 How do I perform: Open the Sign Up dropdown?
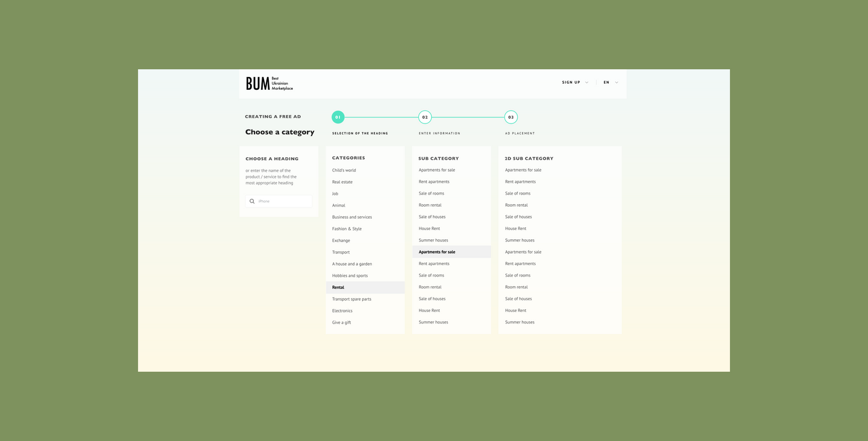pyautogui.click(x=575, y=83)
